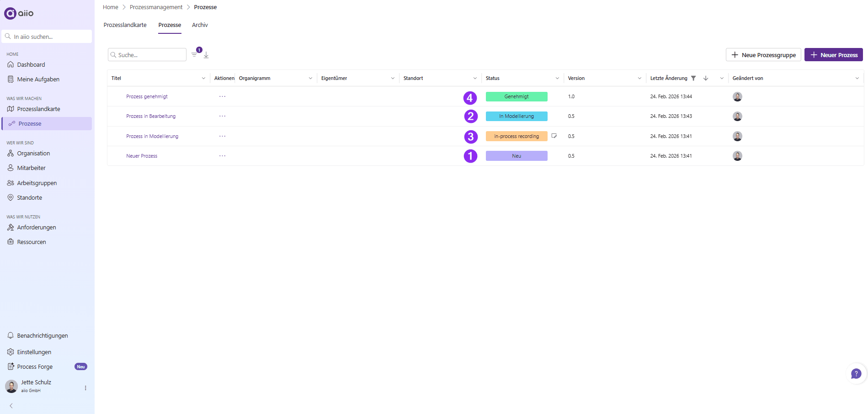The image size is (868, 414).
Task: Click avatar in the Neuer Prozess row
Action: click(x=737, y=156)
